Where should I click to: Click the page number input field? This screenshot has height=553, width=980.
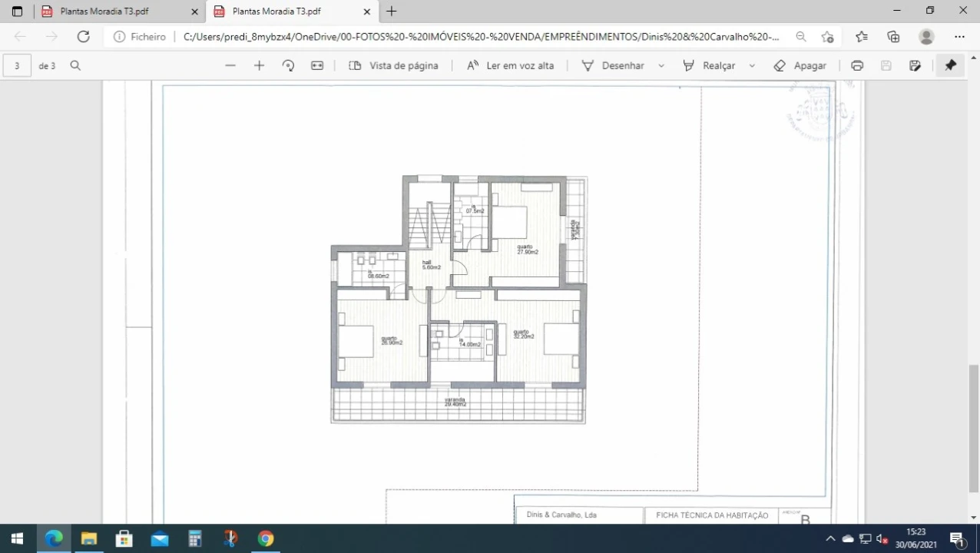pyautogui.click(x=17, y=66)
